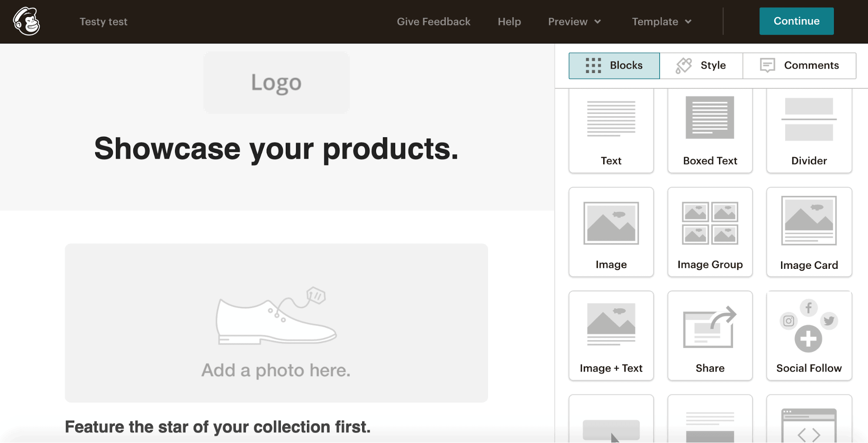Click the Logo placeholder
Image resolution: width=868 pixels, height=443 pixels.
(x=276, y=83)
